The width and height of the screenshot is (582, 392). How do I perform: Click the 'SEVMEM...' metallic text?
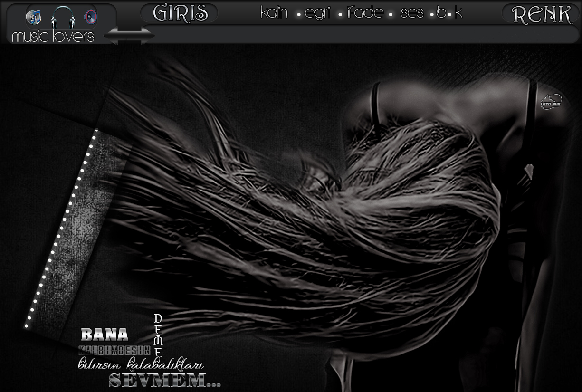click(x=164, y=381)
